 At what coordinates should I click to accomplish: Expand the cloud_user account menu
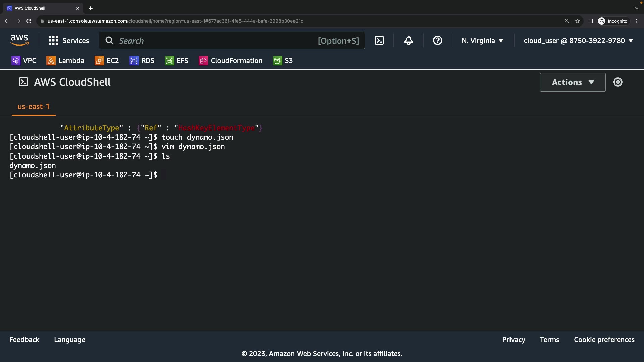point(578,41)
